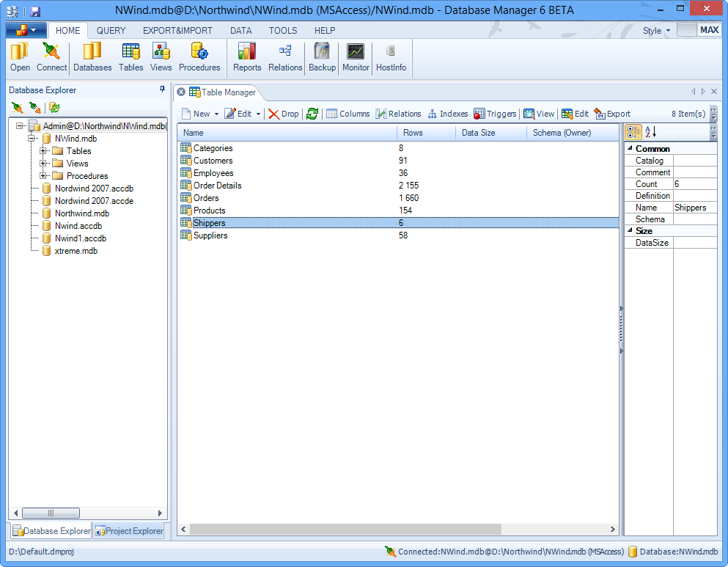Image resolution: width=728 pixels, height=567 pixels.
Task: Open the New dropdown arrow
Action: pos(216,114)
